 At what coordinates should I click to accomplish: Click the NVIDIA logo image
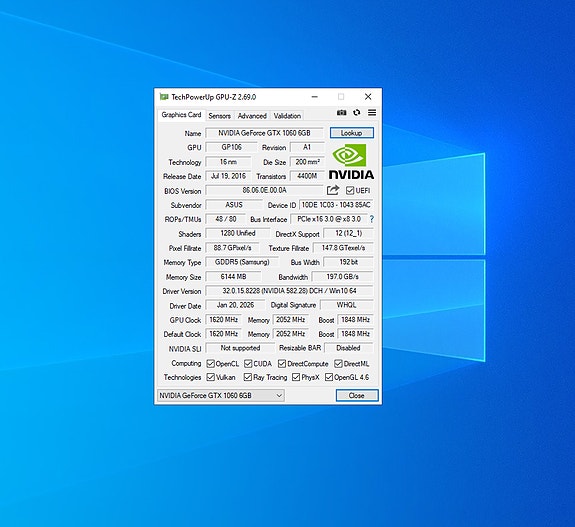[x=351, y=161]
